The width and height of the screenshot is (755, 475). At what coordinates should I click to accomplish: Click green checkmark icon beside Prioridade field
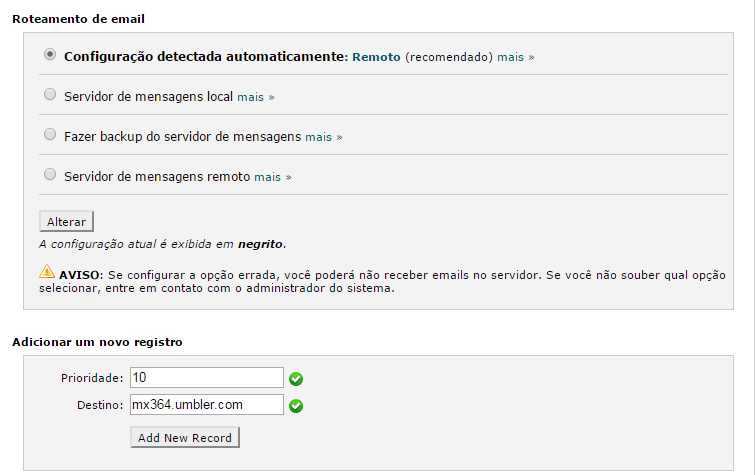click(x=296, y=379)
